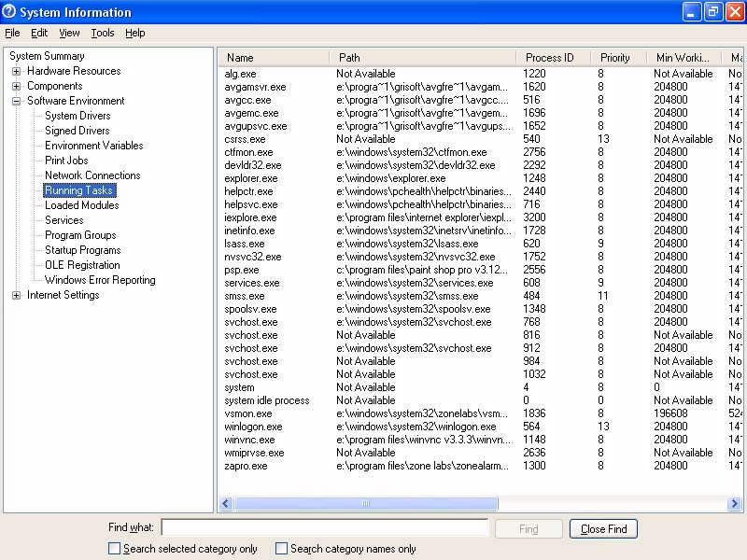
Task: Sort the list by Process ID column
Action: pos(550,58)
